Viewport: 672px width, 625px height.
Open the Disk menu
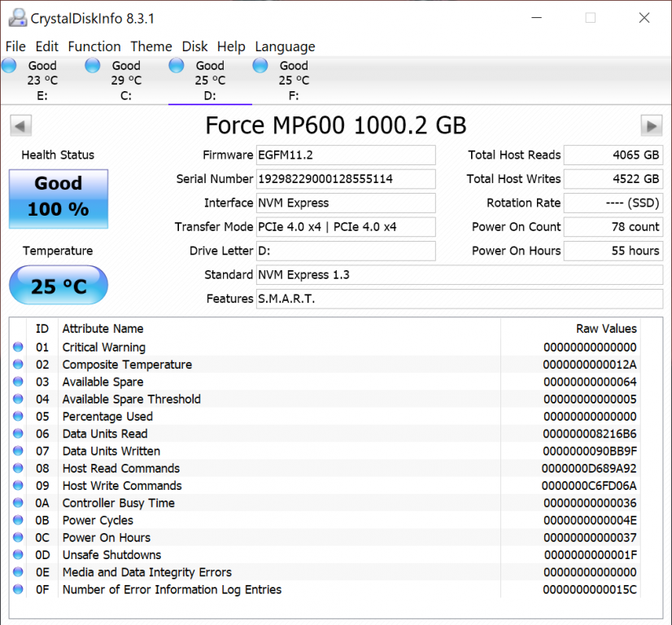[x=194, y=46]
